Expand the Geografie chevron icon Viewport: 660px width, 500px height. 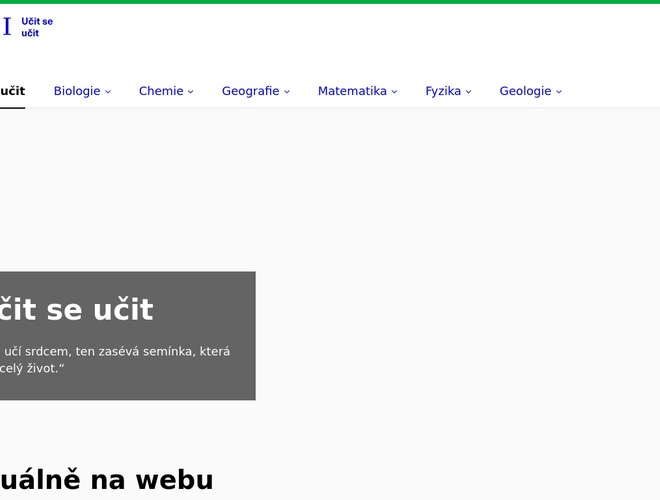coord(287,92)
